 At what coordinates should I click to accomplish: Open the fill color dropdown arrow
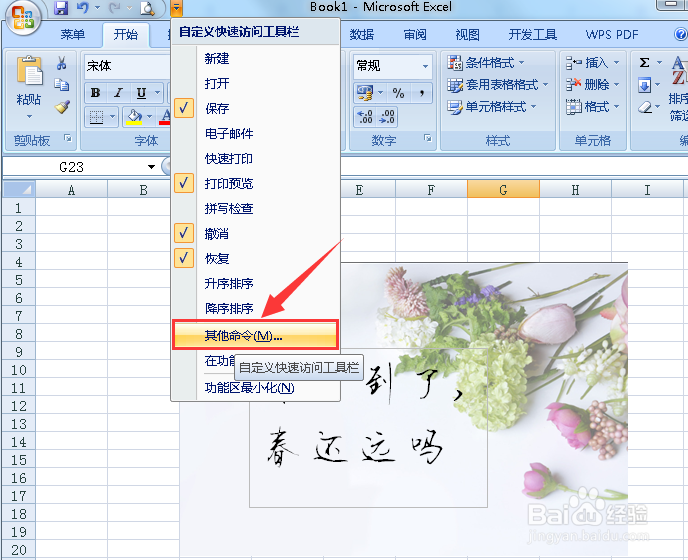tap(150, 117)
